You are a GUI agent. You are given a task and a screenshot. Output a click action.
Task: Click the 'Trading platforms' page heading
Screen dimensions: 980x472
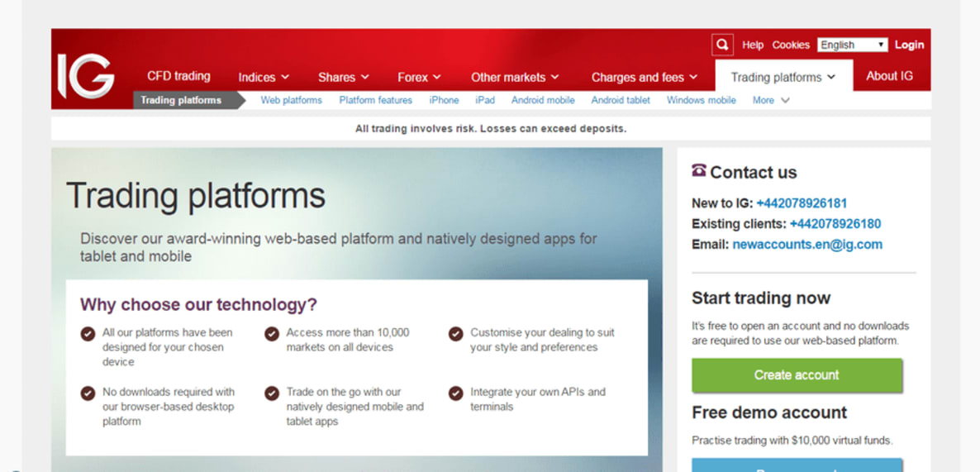[196, 195]
